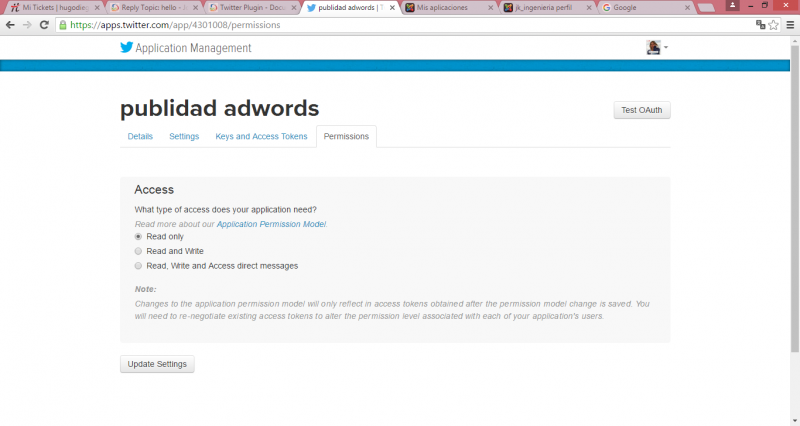Click the publidad adwords app title
The width and height of the screenshot is (800, 426).
click(x=219, y=108)
